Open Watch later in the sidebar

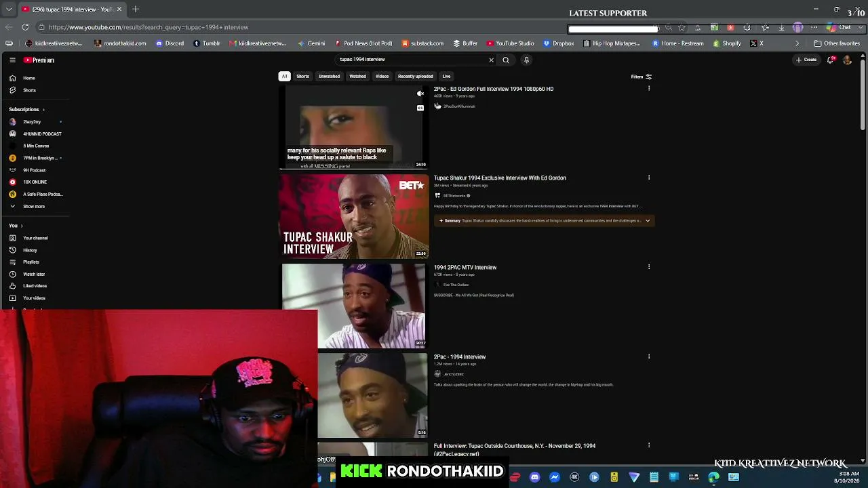pos(34,274)
